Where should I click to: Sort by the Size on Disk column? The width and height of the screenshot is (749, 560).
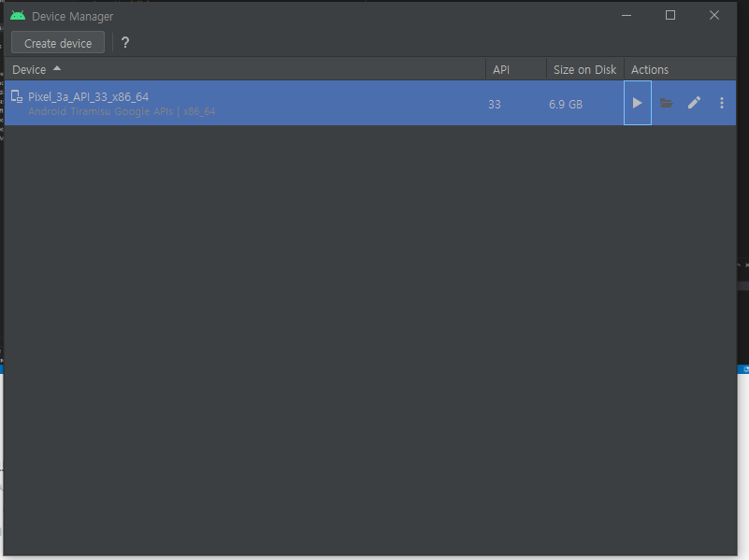[x=584, y=70]
